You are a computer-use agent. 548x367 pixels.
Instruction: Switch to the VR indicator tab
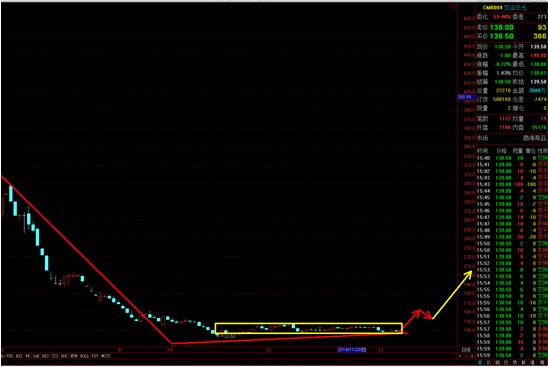click(28, 356)
